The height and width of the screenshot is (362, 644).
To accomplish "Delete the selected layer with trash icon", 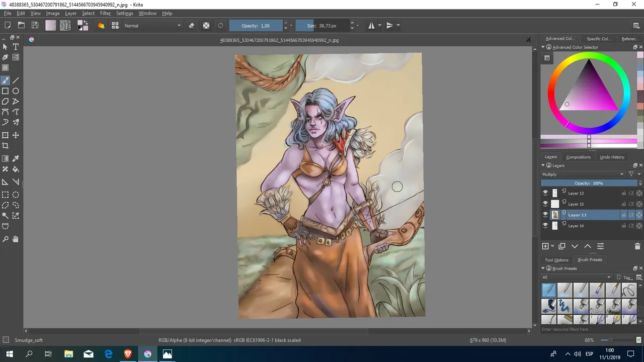I will point(638,246).
